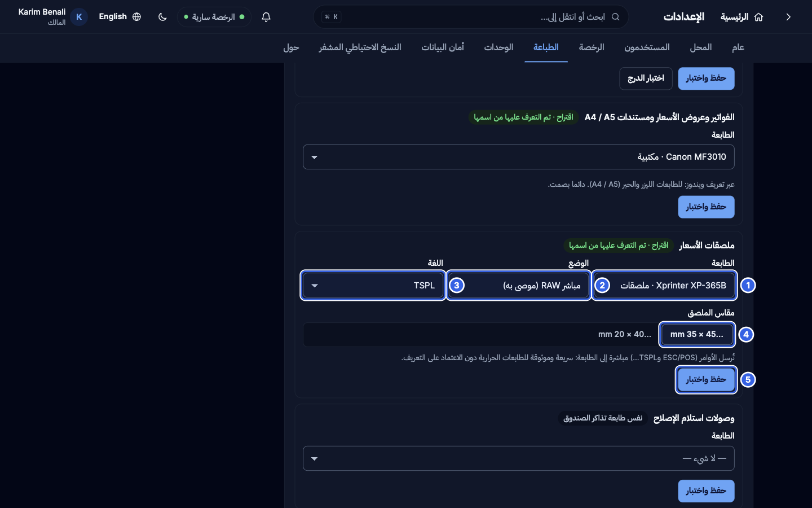Click the Karim Benali user name
Screen dimensions: 812x508
[42, 12]
